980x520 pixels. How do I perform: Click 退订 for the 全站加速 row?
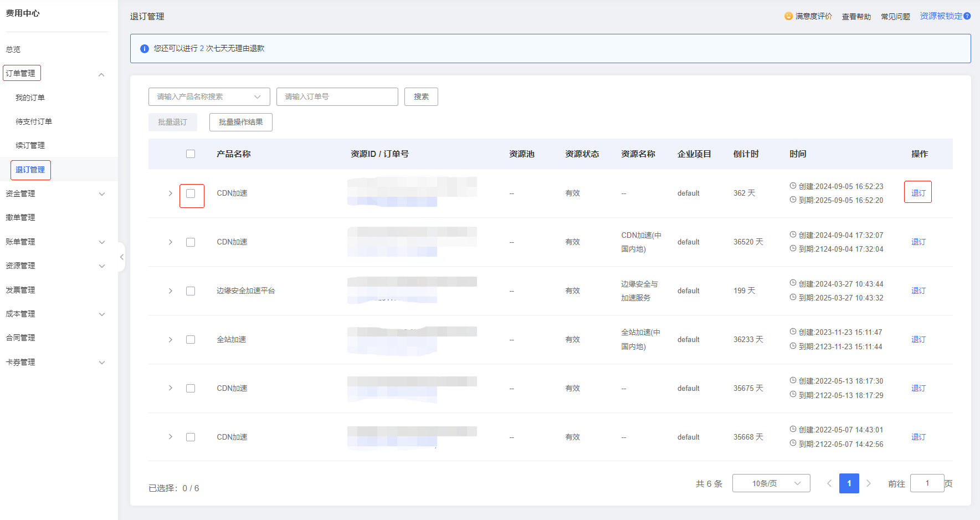click(918, 339)
